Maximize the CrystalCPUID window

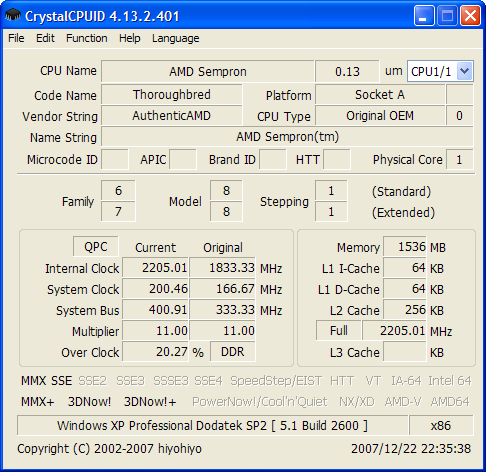(x=447, y=16)
